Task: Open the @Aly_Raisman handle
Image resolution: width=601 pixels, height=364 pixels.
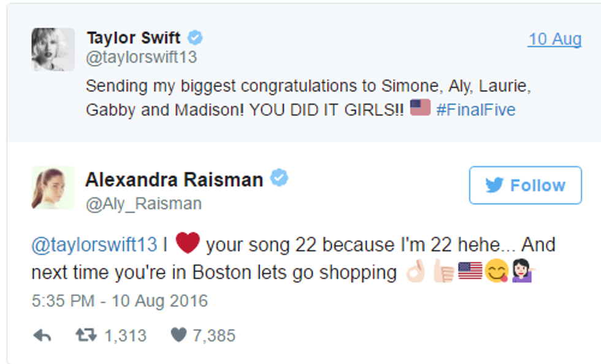Action: tap(144, 203)
